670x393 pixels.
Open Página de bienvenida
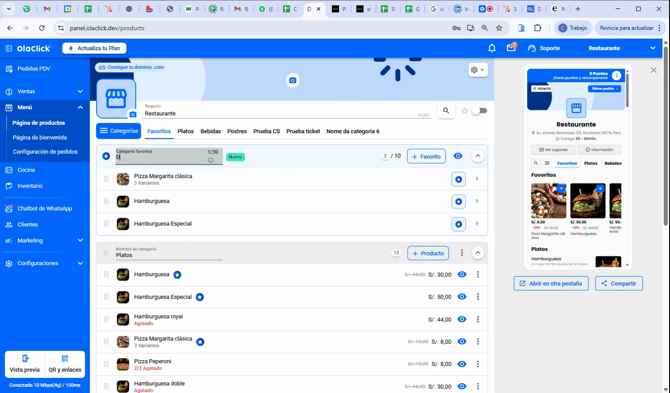[x=40, y=138]
